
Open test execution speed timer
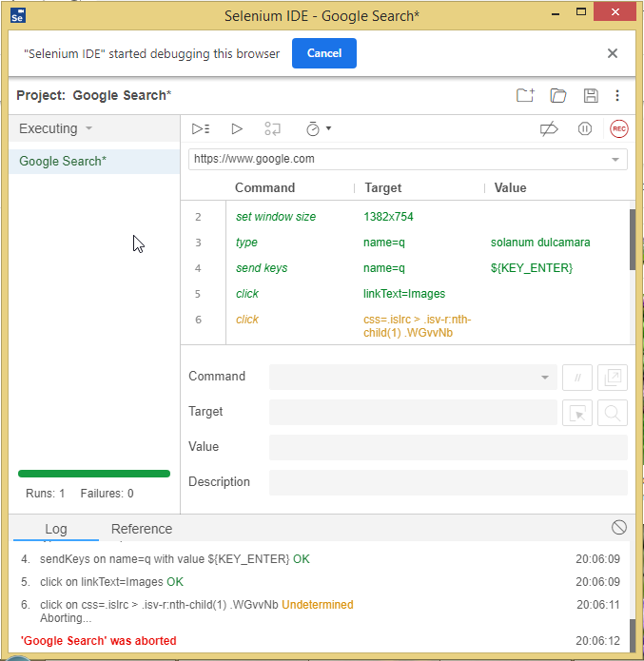point(313,128)
